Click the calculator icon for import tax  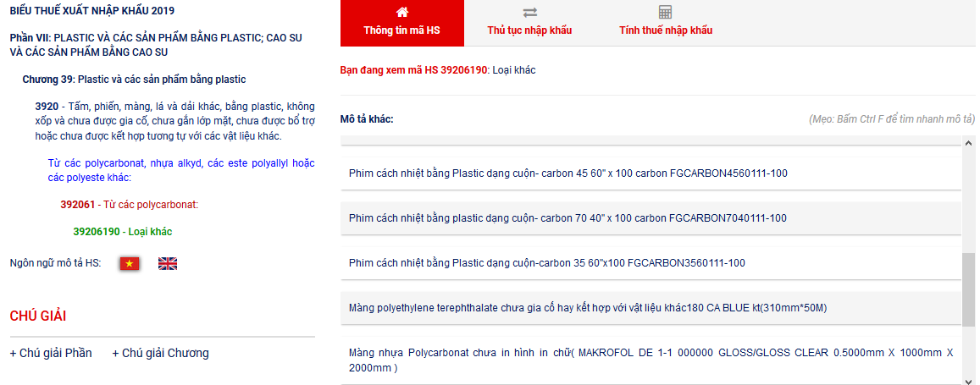point(665,12)
